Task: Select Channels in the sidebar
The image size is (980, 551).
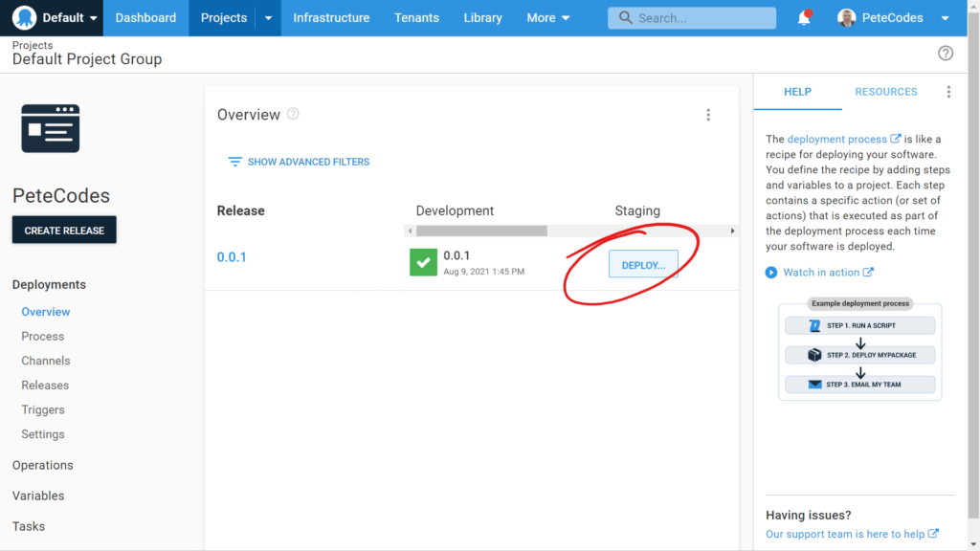Action: point(46,361)
